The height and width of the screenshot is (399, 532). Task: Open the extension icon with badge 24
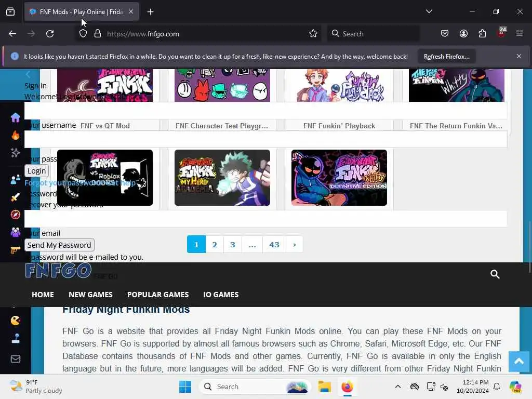[501, 33]
